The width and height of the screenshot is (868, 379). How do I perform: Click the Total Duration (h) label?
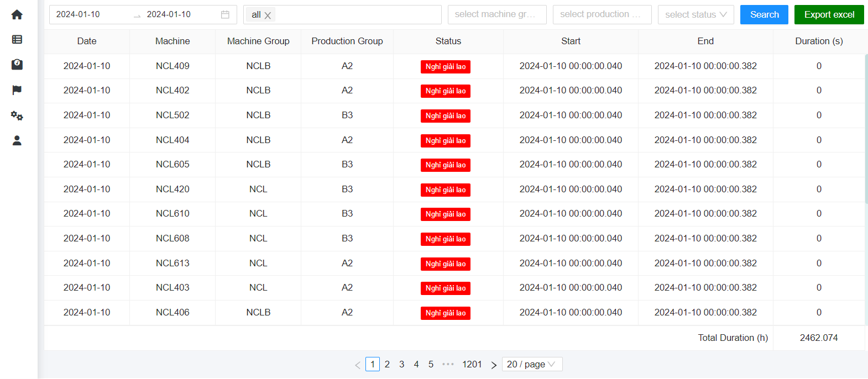[733, 338]
